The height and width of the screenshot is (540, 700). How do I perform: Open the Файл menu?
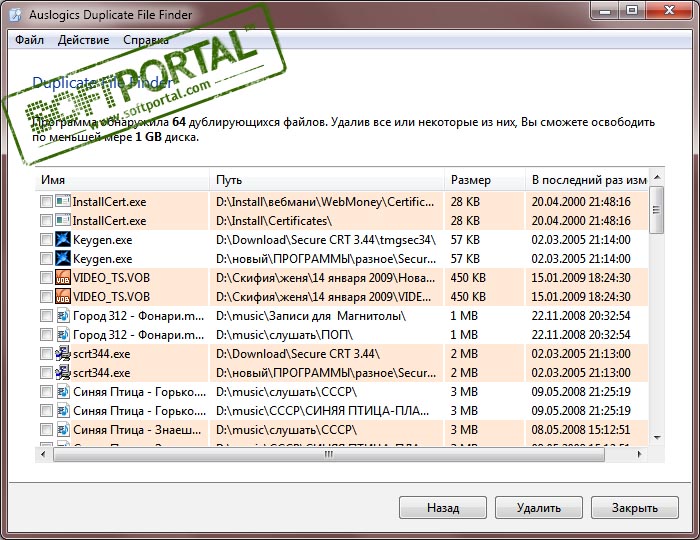[x=29, y=40]
